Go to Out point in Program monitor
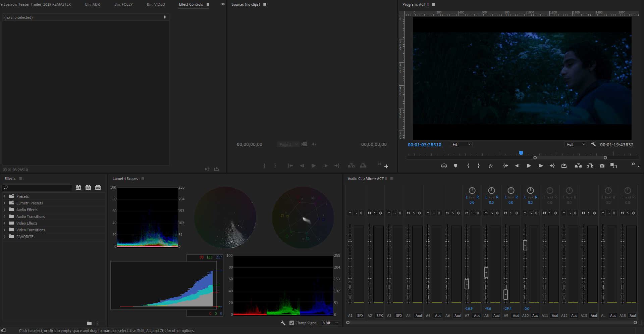Image resolution: width=644 pixels, height=334 pixels. (x=552, y=166)
